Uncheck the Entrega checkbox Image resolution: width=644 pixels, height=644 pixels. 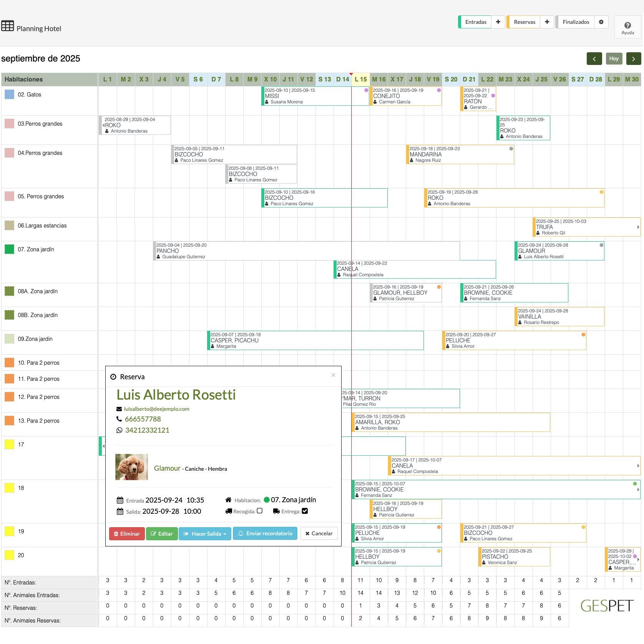click(x=305, y=511)
